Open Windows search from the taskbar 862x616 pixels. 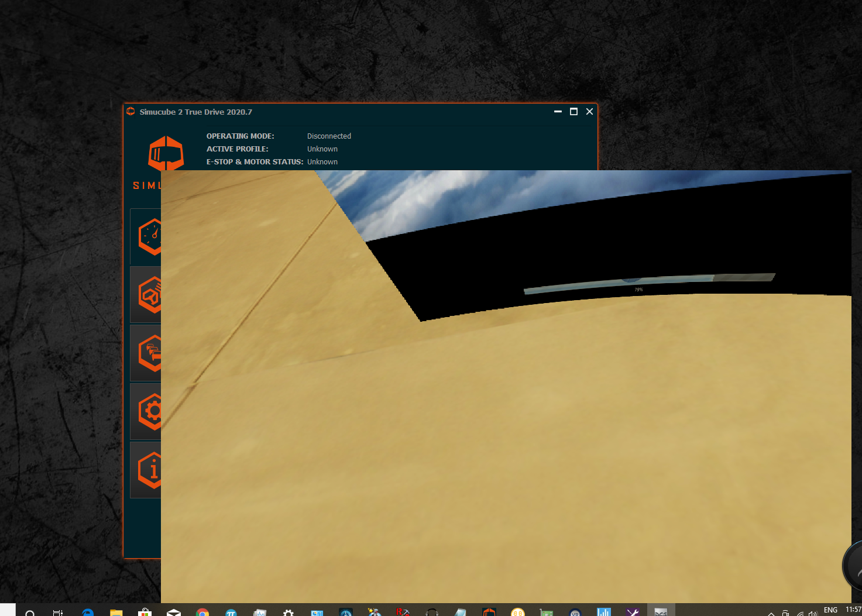click(30, 612)
